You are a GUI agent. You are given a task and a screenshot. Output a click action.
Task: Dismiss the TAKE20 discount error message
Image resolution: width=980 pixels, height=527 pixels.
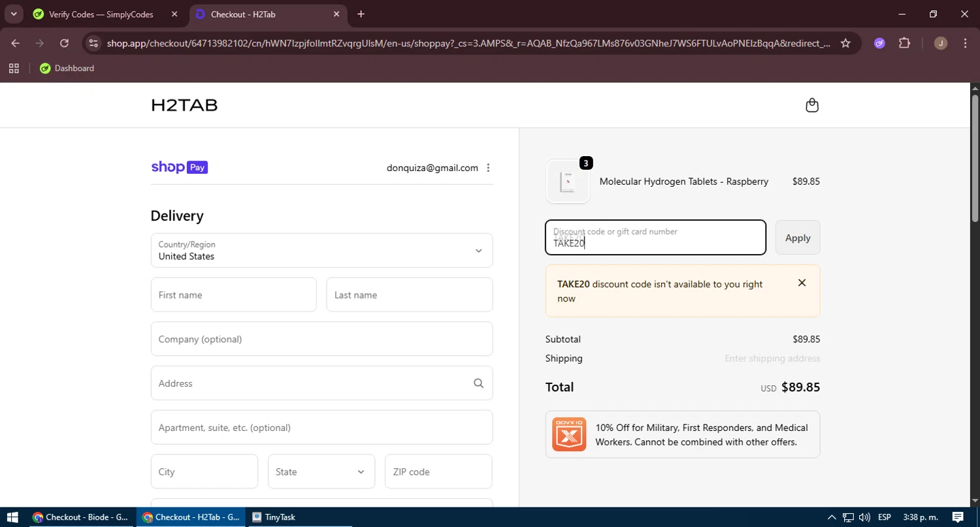click(x=802, y=283)
